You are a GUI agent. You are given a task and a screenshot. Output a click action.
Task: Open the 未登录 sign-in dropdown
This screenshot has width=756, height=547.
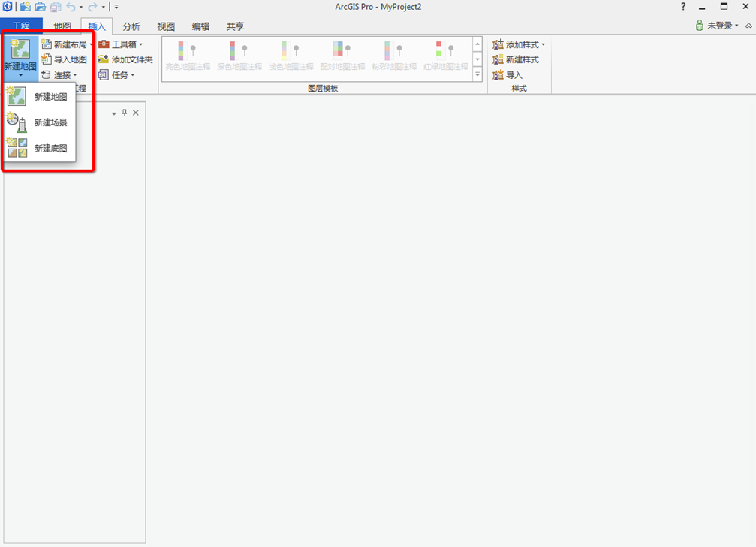pyautogui.click(x=717, y=26)
